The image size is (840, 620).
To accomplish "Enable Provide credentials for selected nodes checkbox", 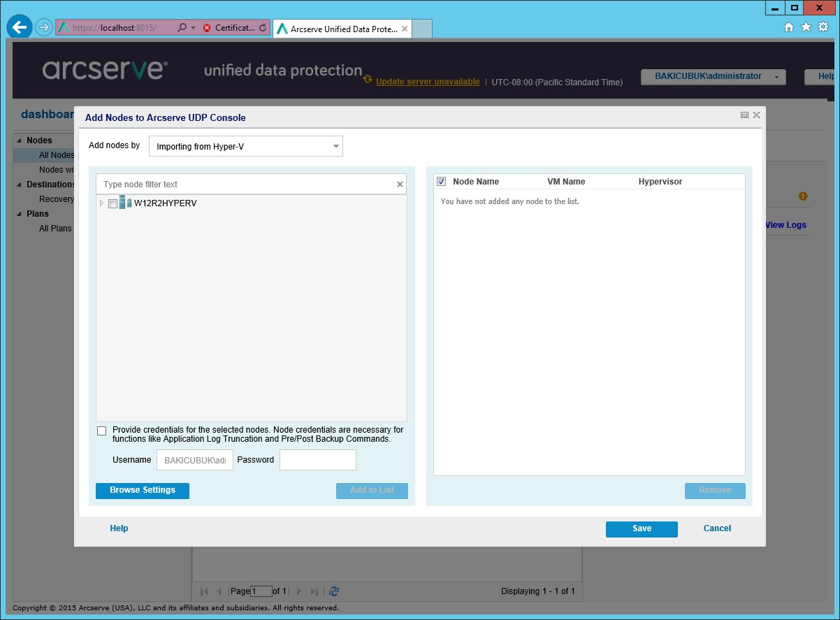I will tap(102, 431).
